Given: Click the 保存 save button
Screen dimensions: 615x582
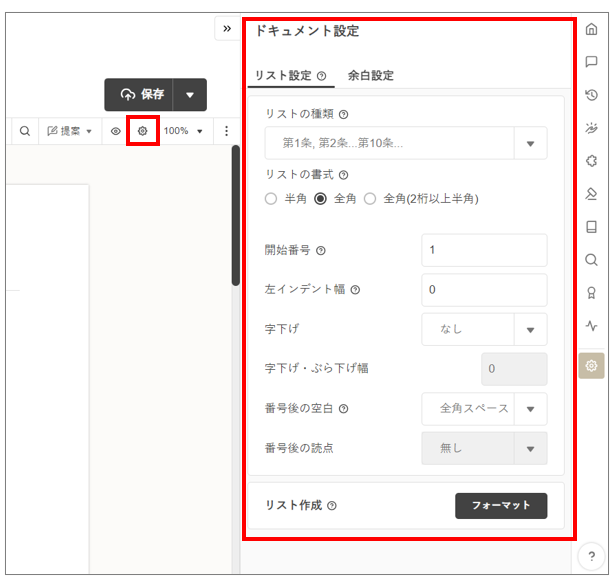Looking at the screenshot, I should pyautogui.click(x=140, y=95).
